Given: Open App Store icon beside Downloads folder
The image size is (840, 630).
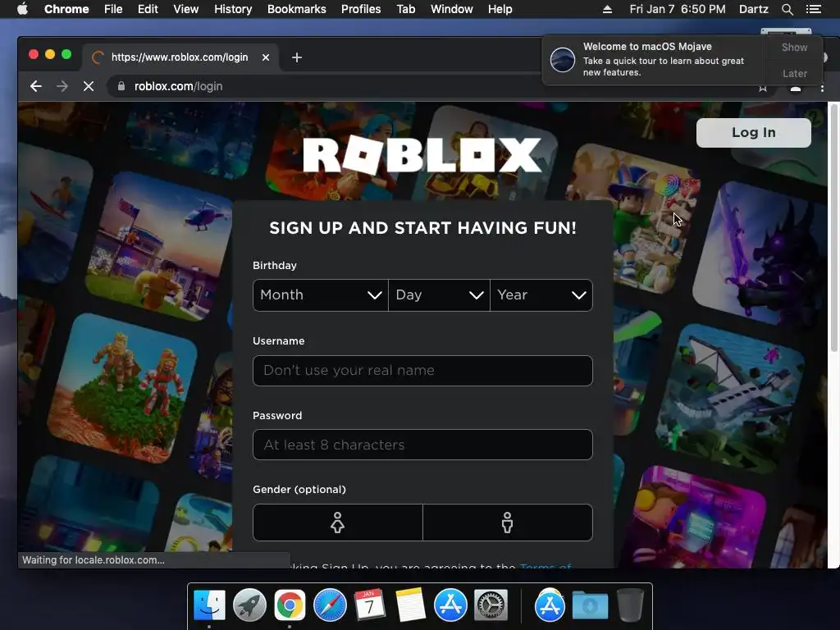Looking at the screenshot, I should [550, 605].
